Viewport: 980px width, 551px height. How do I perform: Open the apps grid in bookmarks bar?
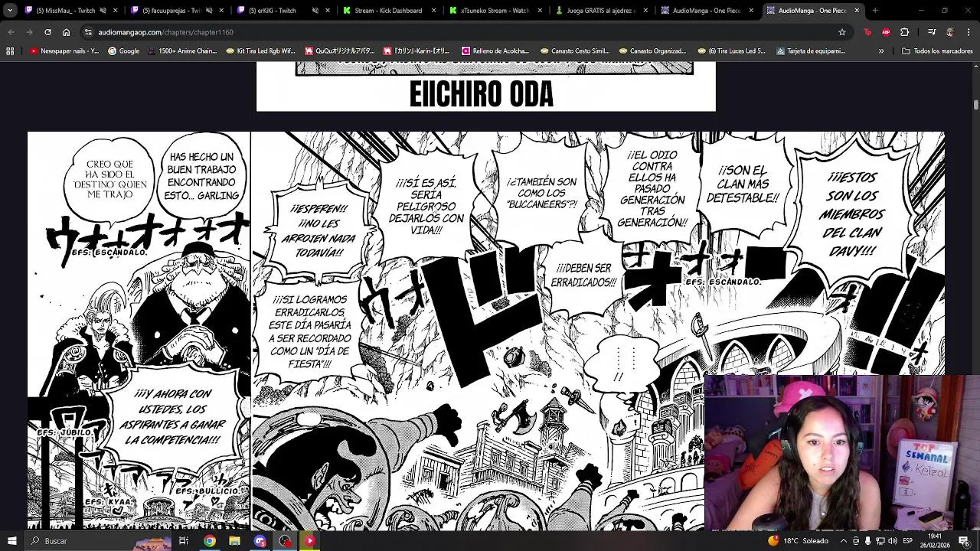click(x=10, y=51)
